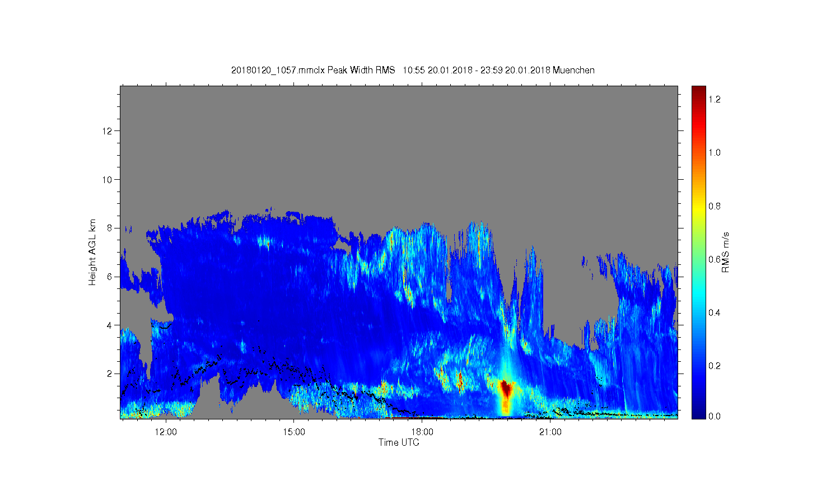The height and width of the screenshot is (504, 840).
Task: Click the 21:00 time tick label
Action: pos(550,432)
